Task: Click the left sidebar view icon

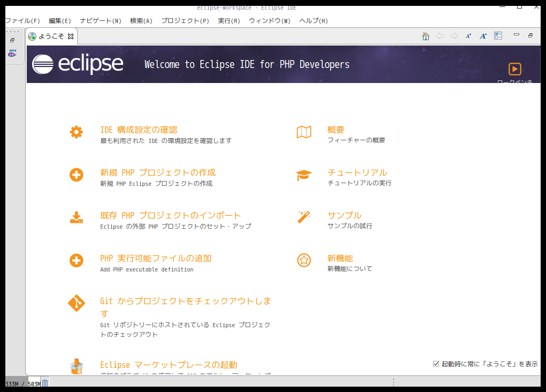Action: coord(12,54)
